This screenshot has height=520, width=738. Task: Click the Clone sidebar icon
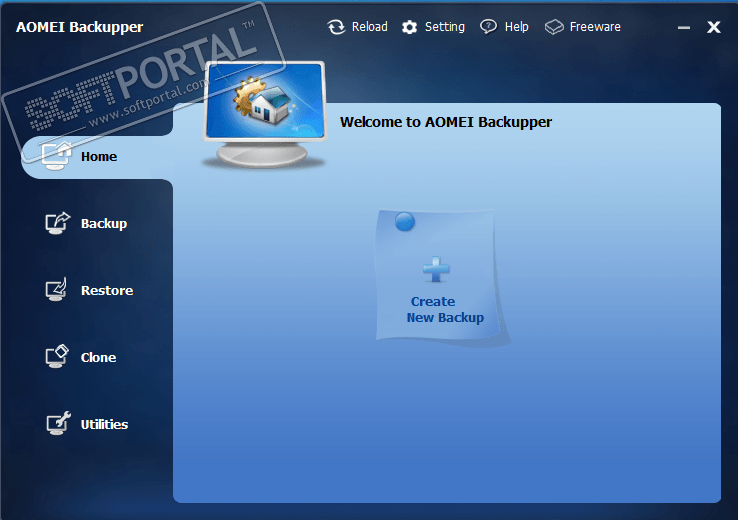click(57, 357)
